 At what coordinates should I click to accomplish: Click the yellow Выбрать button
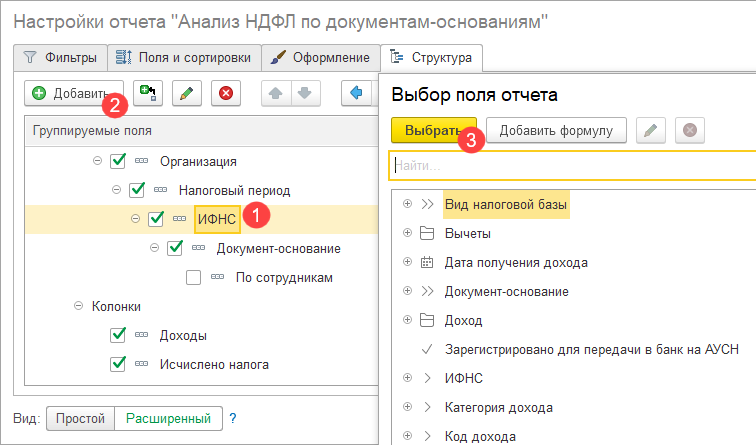click(433, 130)
